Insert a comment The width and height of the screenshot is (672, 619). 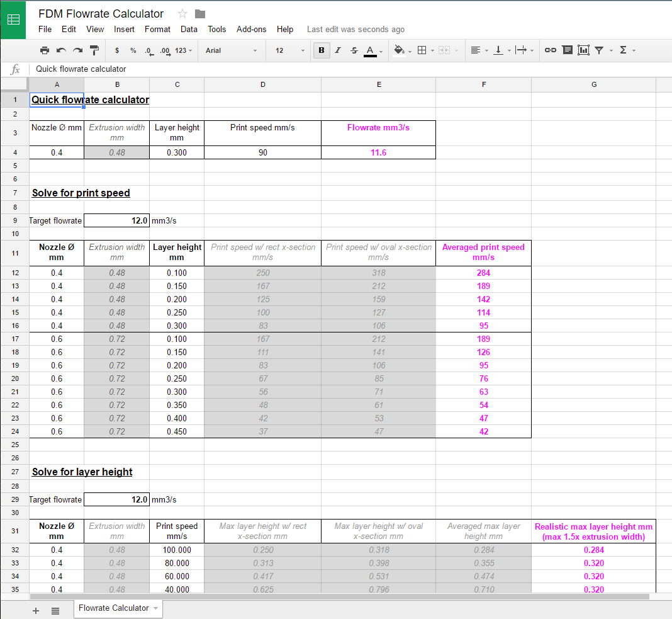pyautogui.click(x=567, y=50)
